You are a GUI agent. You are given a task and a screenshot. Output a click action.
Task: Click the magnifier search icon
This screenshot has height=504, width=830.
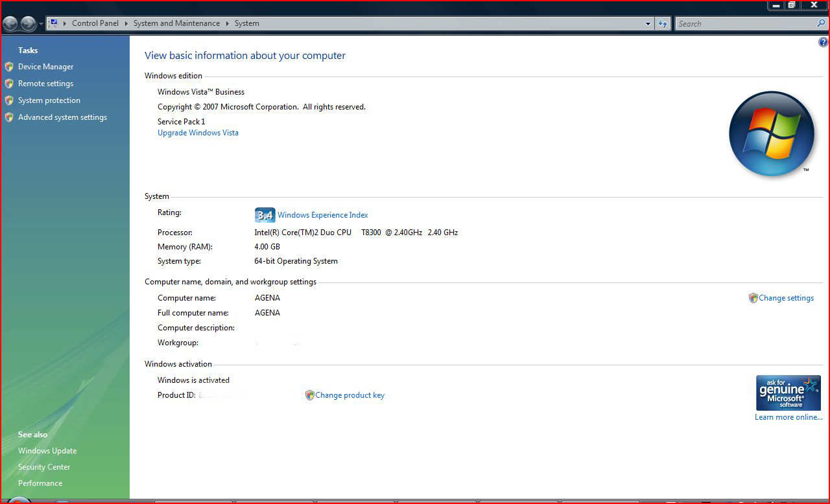click(821, 23)
